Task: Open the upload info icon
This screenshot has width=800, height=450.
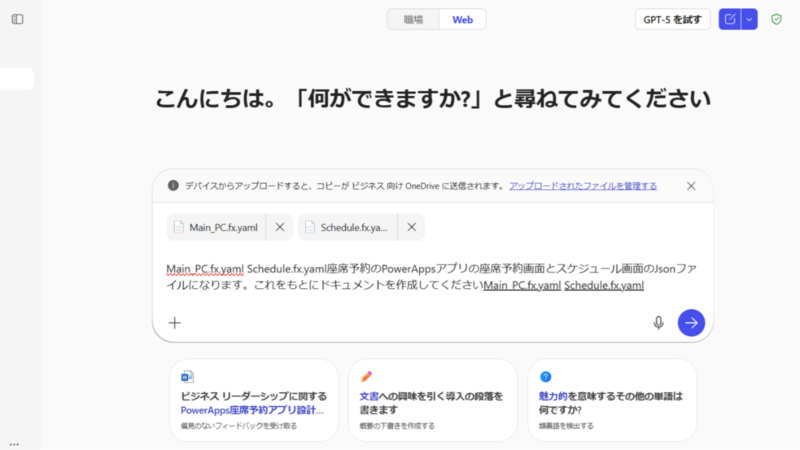Action: point(173,186)
